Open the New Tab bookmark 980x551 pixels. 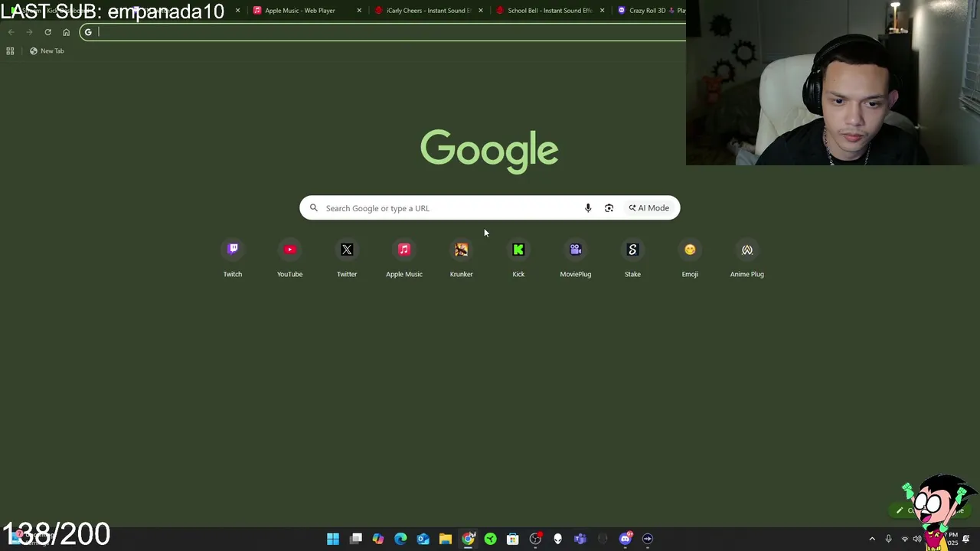coord(47,51)
